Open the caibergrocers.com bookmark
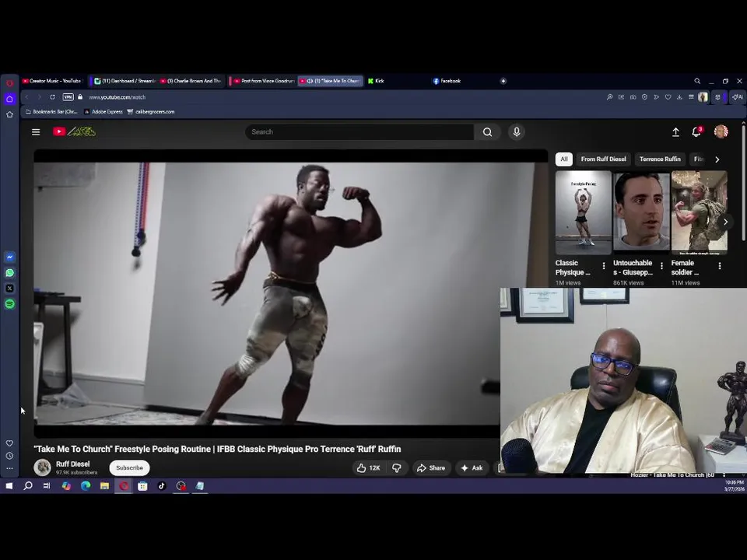747x560 pixels. tap(150, 112)
